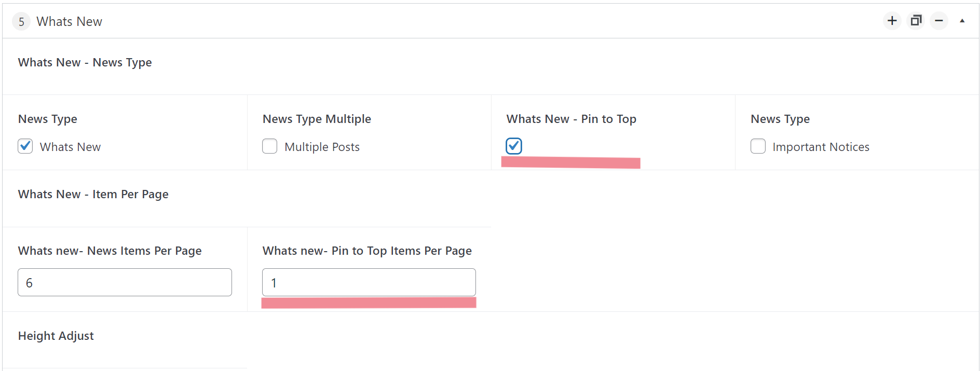Image resolution: width=980 pixels, height=371 pixels.
Task: Click the Whats New - Pin to Top label
Action: [x=571, y=119]
